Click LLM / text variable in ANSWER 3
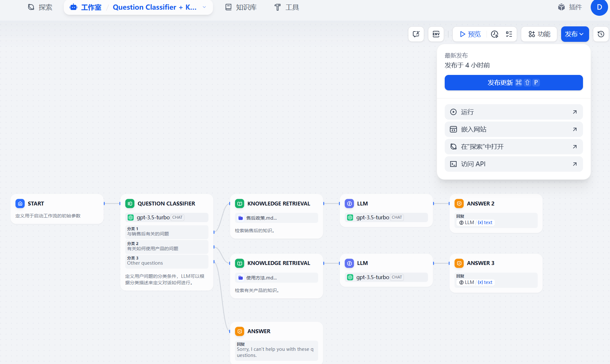The width and height of the screenshot is (610, 364). click(476, 282)
